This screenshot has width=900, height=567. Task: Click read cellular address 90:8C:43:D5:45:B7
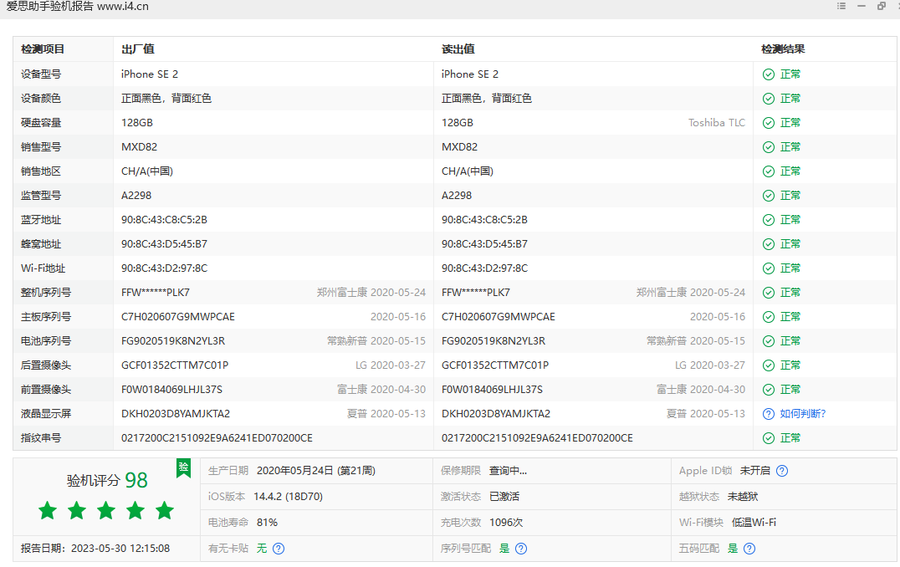[484, 244]
